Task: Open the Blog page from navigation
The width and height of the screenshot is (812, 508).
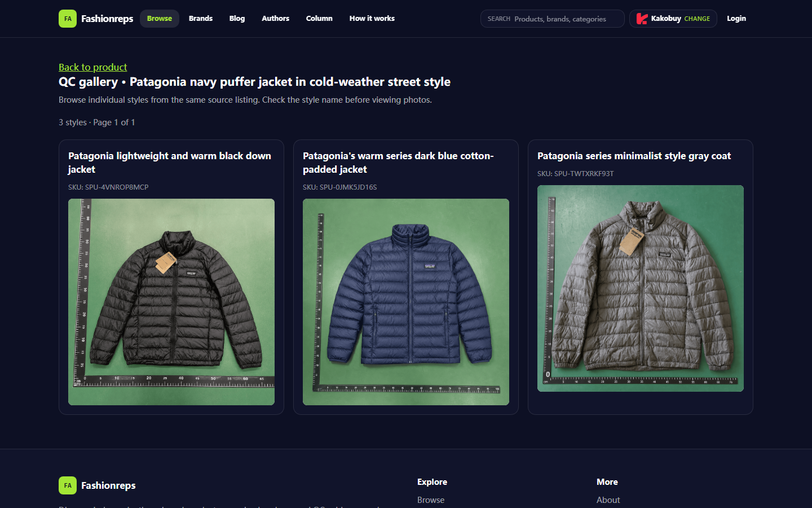Action: tap(237, 19)
